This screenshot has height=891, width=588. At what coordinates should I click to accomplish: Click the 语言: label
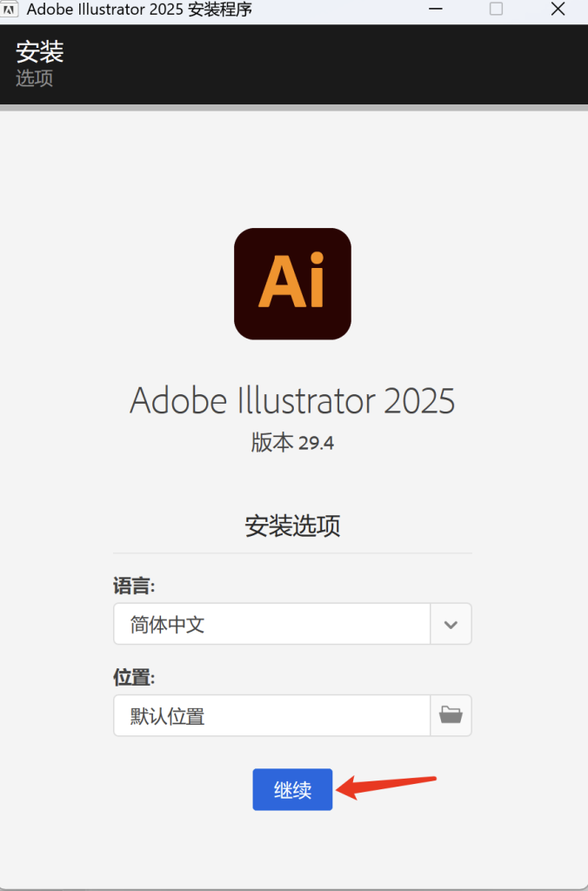pos(134,586)
